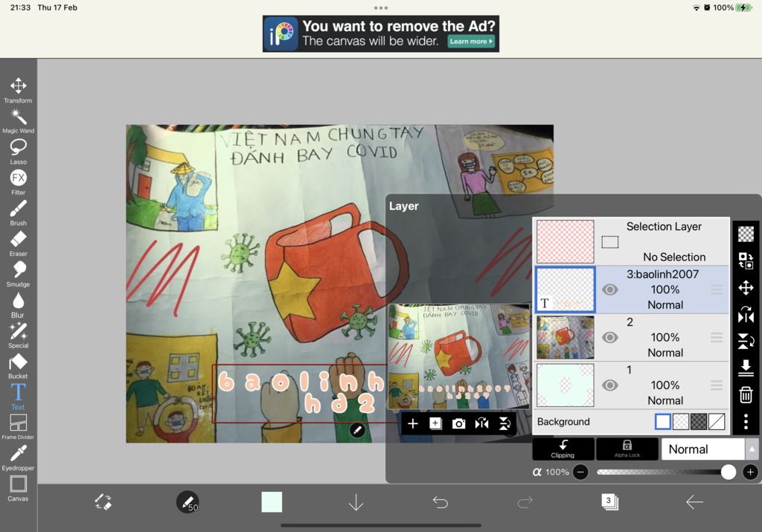
Task: Click the blend mode up arrow
Action: (x=752, y=449)
